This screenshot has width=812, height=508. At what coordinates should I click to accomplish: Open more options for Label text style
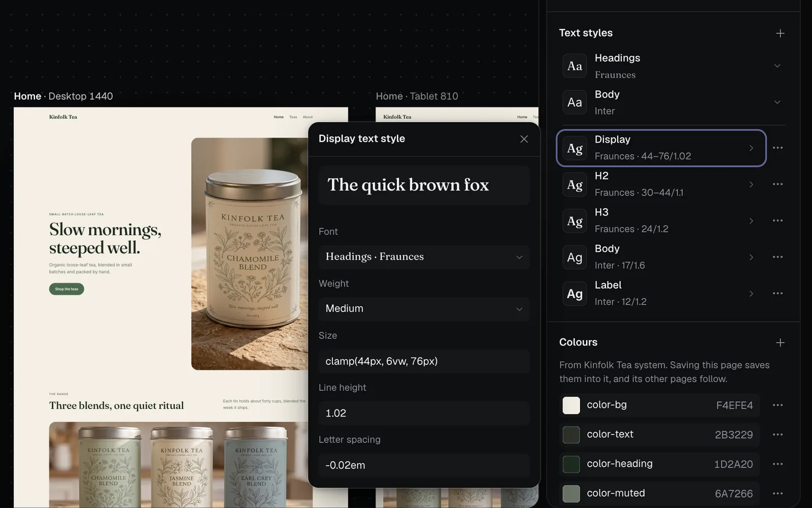[777, 294]
